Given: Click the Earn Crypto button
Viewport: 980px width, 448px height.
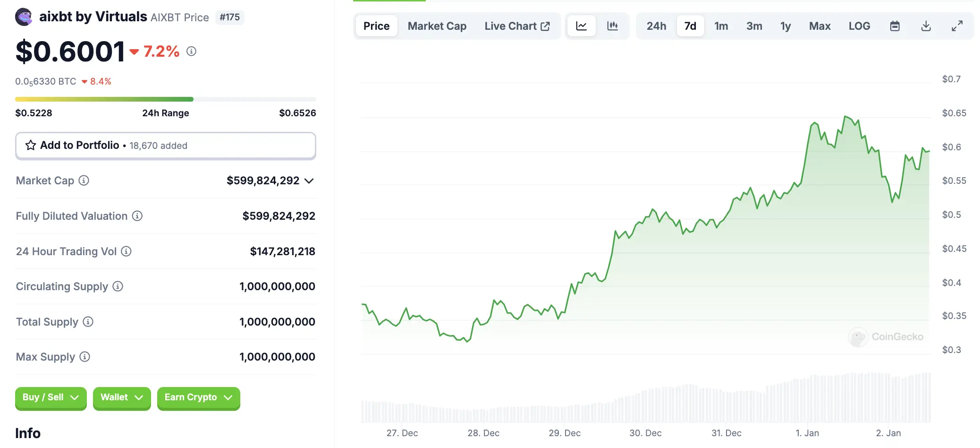Looking at the screenshot, I should coord(198,397).
